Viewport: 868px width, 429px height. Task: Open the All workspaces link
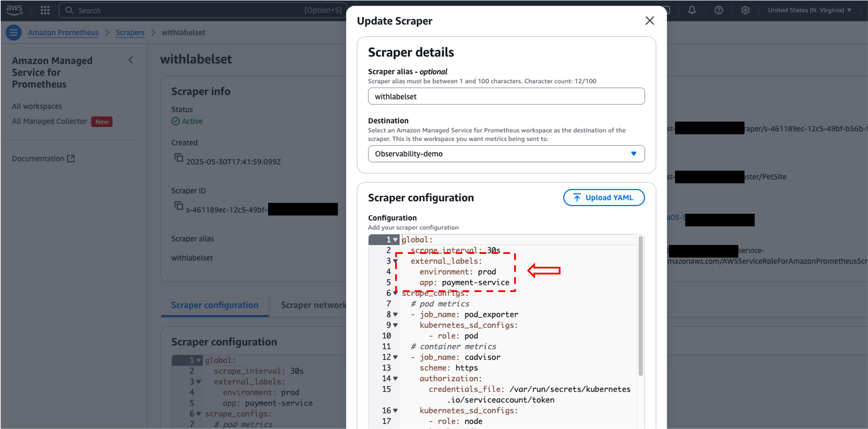pyautogui.click(x=37, y=106)
